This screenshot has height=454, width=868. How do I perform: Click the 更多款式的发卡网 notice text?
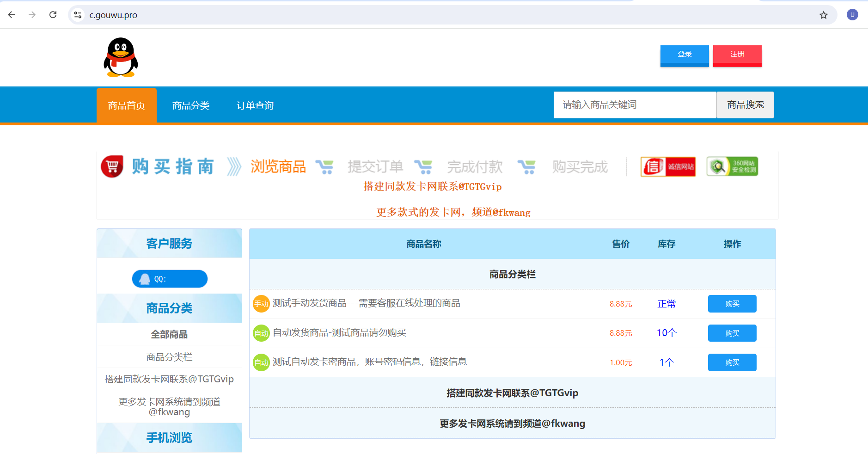tap(453, 212)
